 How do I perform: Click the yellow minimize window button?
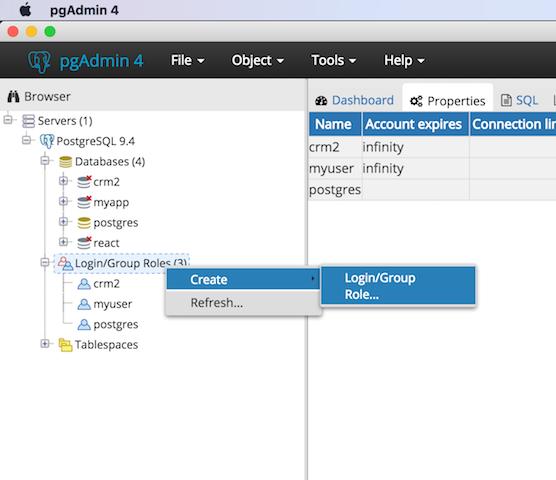[32, 32]
